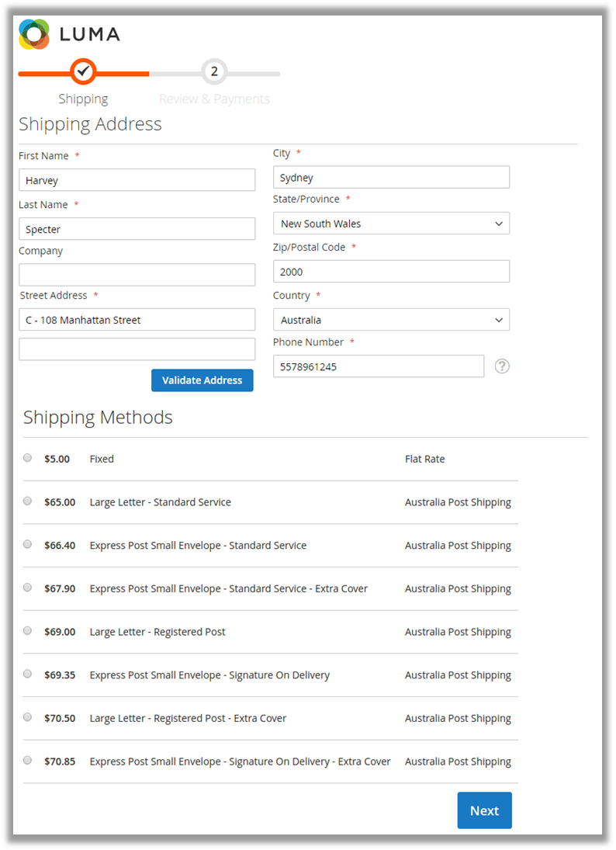Click the Zip/Postal Code field
This screenshot has height=850, width=616.
pos(391,272)
